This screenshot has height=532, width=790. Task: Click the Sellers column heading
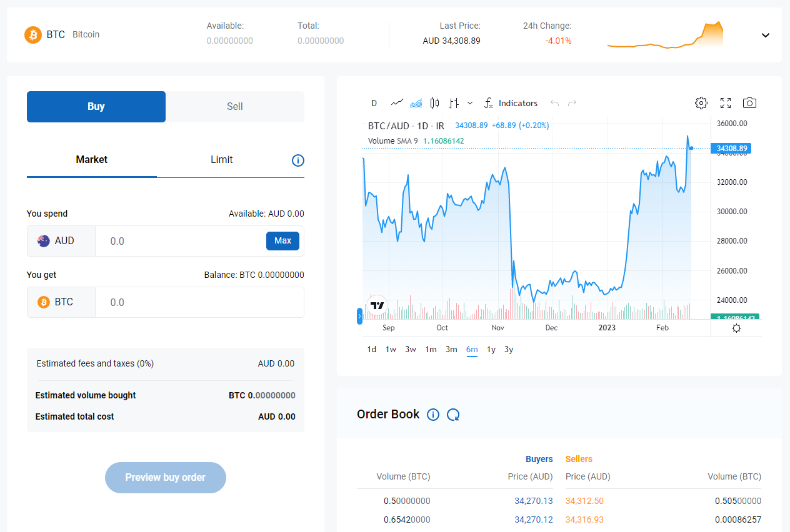tap(579, 459)
